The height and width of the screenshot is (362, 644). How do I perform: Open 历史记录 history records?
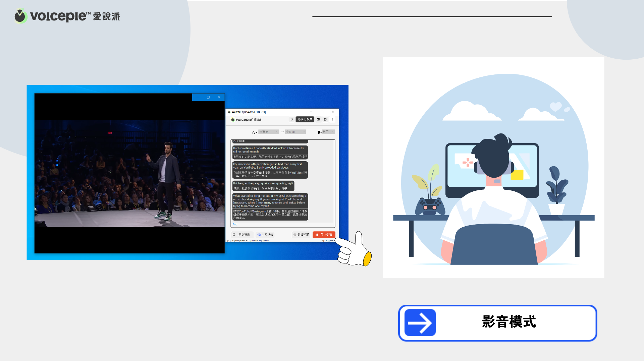tap(241, 235)
